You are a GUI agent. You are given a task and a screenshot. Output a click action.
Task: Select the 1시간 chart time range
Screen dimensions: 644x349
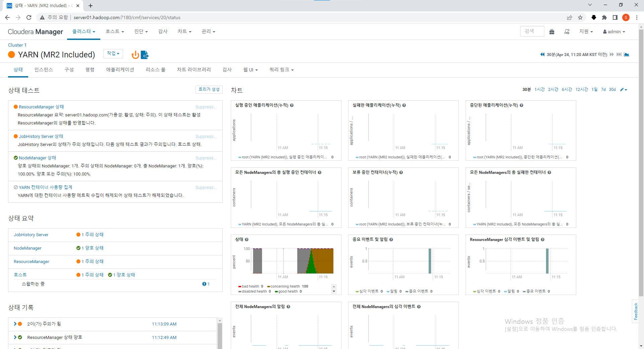[540, 90]
